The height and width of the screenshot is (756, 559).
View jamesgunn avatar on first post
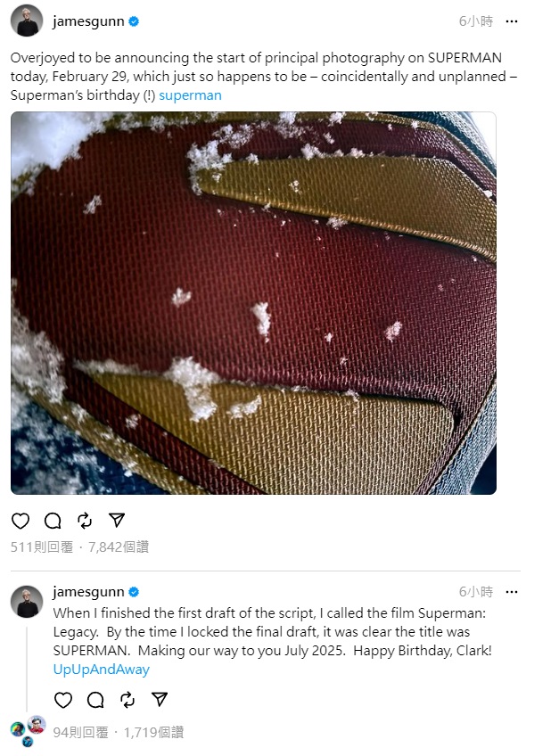27,21
